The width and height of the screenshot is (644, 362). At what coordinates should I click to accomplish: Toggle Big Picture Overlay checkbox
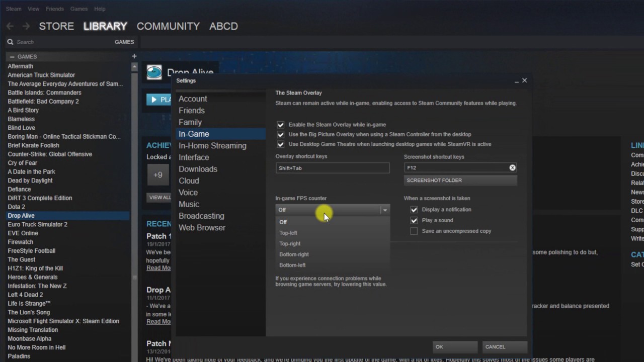click(x=281, y=134)
